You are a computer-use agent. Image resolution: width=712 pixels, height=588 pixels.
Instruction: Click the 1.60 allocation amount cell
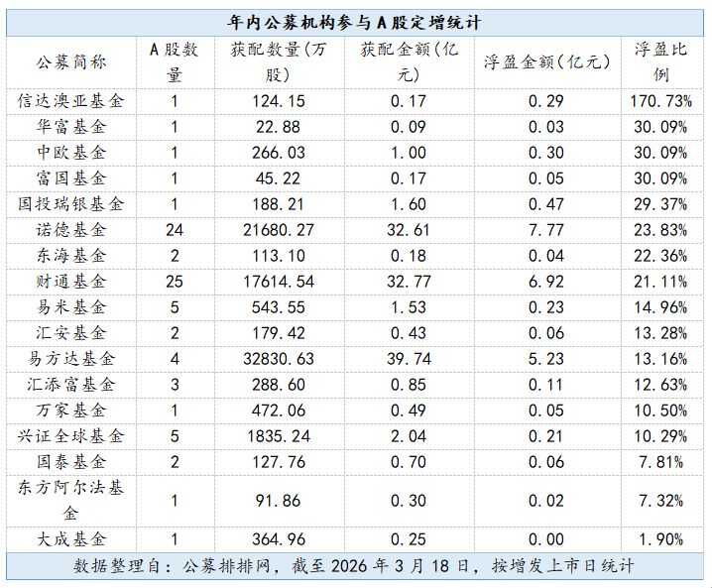[409, 204]
